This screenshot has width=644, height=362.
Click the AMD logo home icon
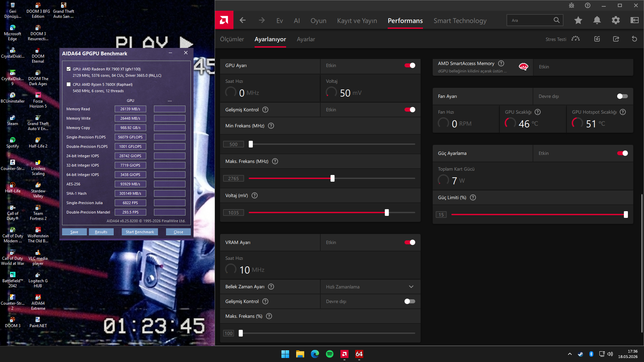tap(224, 20)
